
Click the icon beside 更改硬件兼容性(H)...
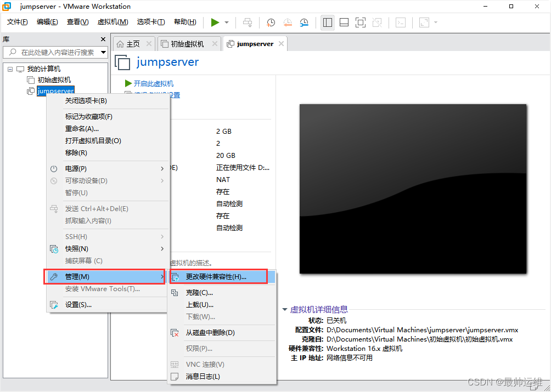point(175,277)
